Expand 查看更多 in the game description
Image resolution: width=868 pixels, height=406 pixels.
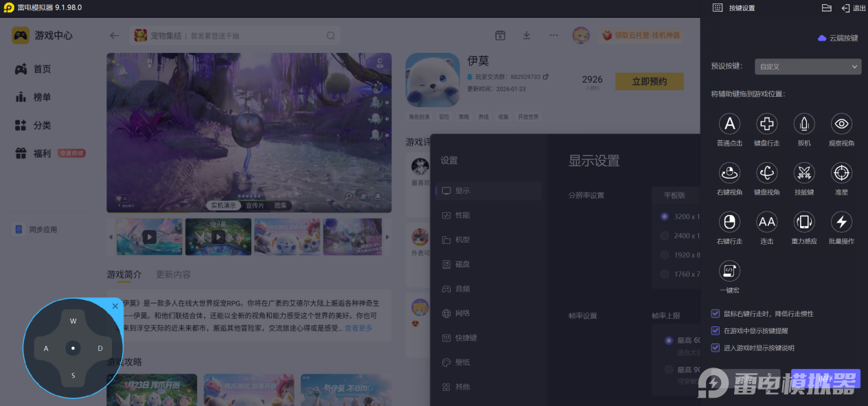[358, 328]
